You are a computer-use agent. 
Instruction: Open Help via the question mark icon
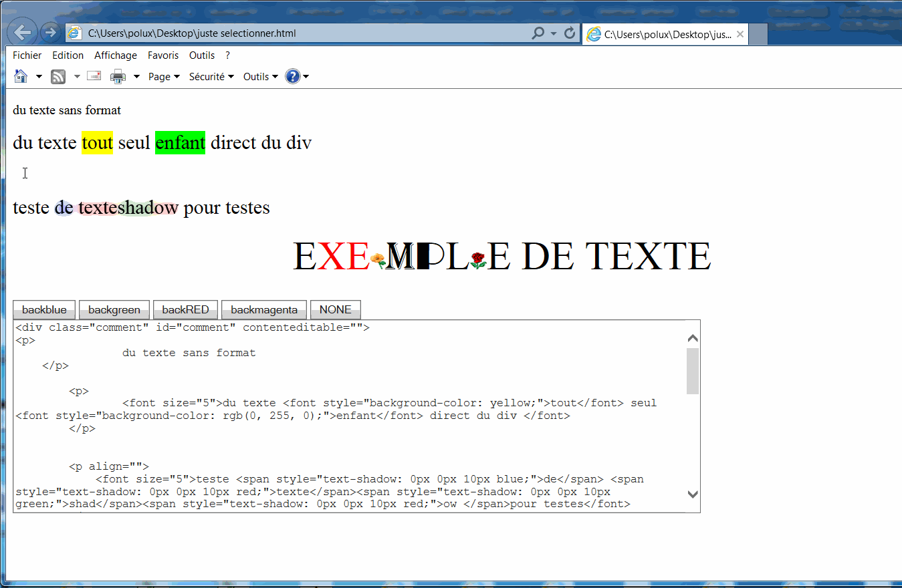[x=292, y=76]
